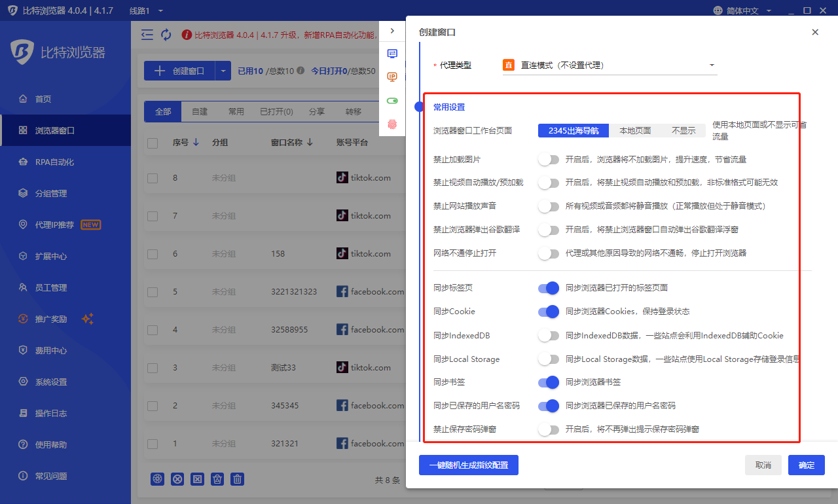
Task: Turn on the 同步IndexedDB switch
Action: coord(548,335)
